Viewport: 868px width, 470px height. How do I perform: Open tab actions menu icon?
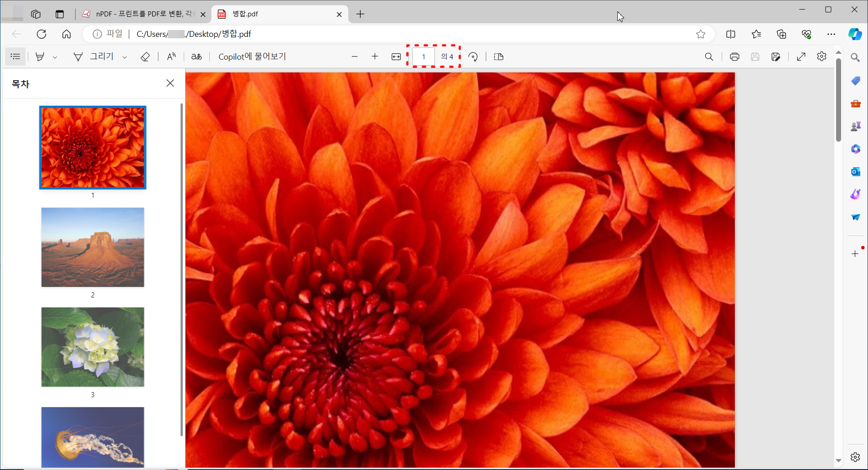pos(60,14)
